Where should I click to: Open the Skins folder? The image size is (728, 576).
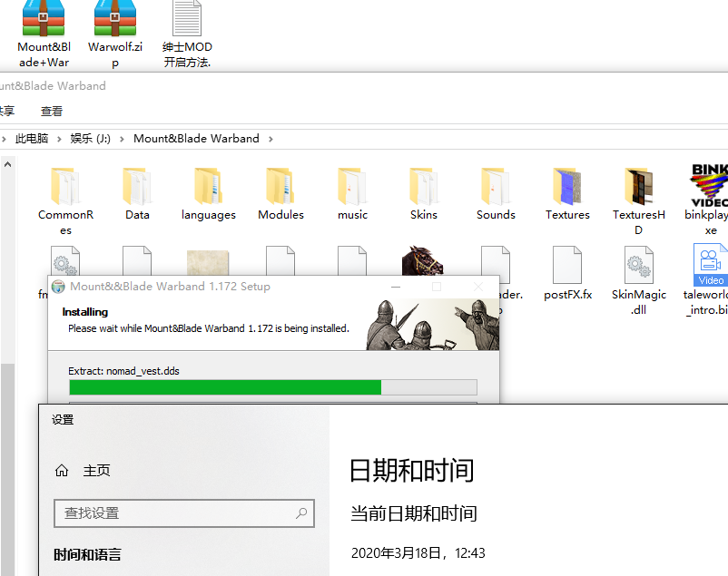(x=424, y=195)
